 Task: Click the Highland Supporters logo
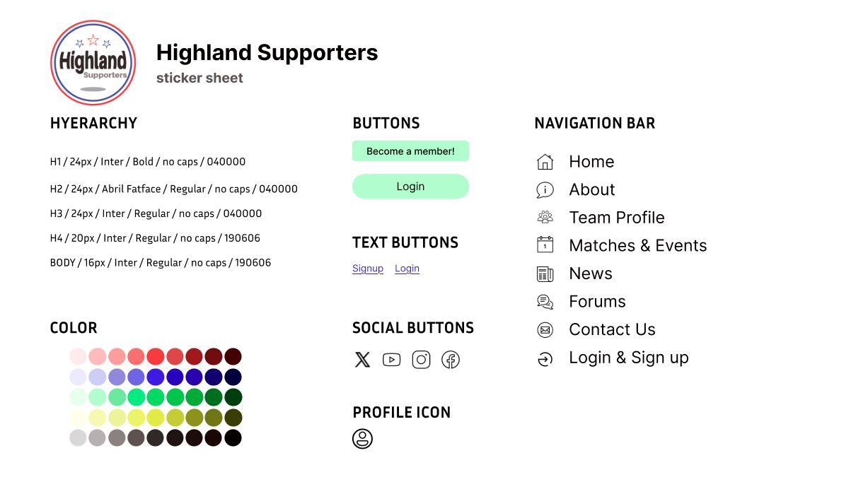click(93, 63)
